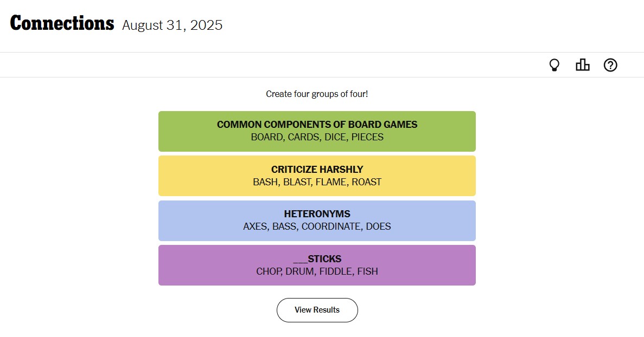Viewport: 644px width, 337px height.
Task: Select the green "Common Components of Board Games" heading
Action: coord(317,125)
